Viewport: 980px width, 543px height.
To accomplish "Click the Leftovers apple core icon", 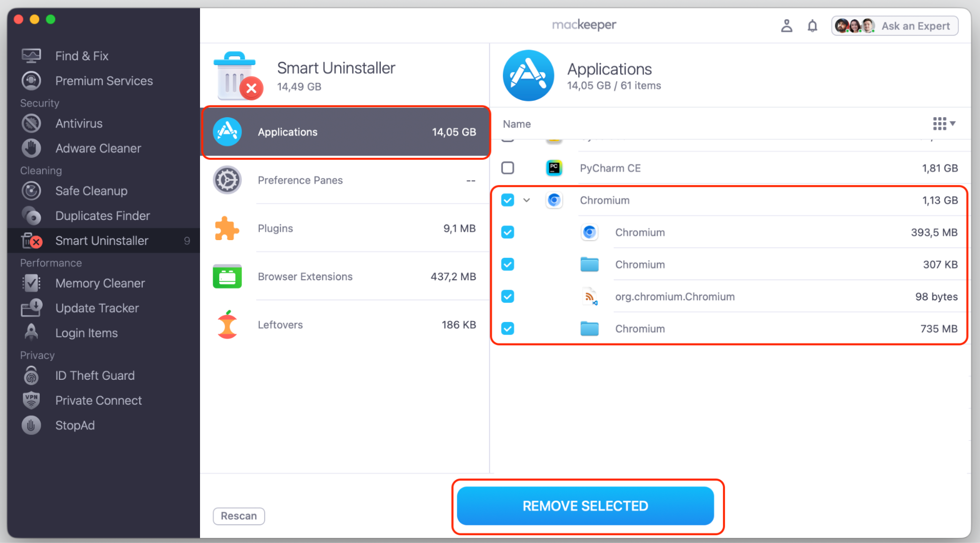I will click(227, 324).
